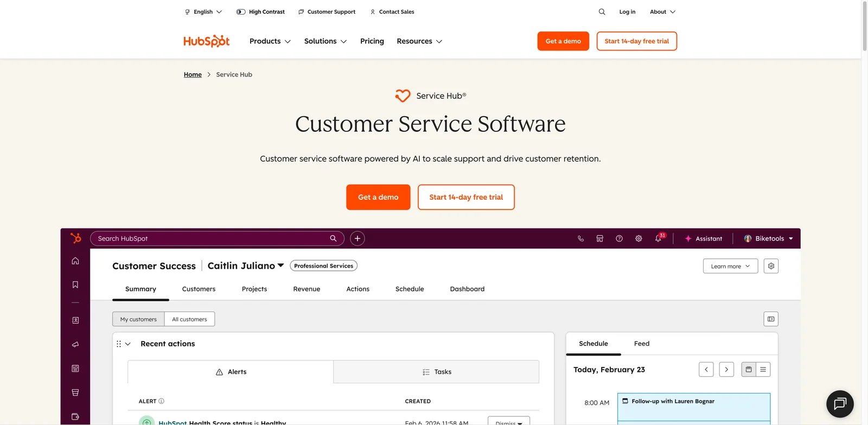The image size is (868, 425).
Task: Select the Summary tab
Action: 141,289
